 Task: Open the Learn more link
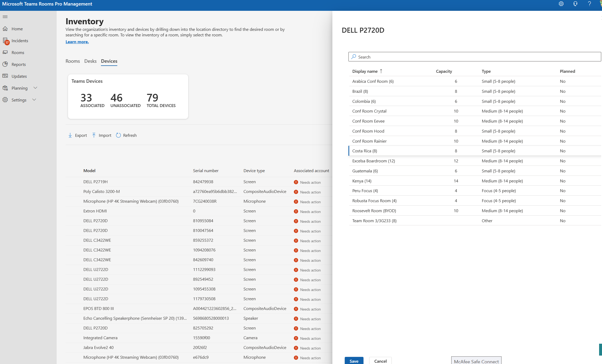(x=77, y=42)
